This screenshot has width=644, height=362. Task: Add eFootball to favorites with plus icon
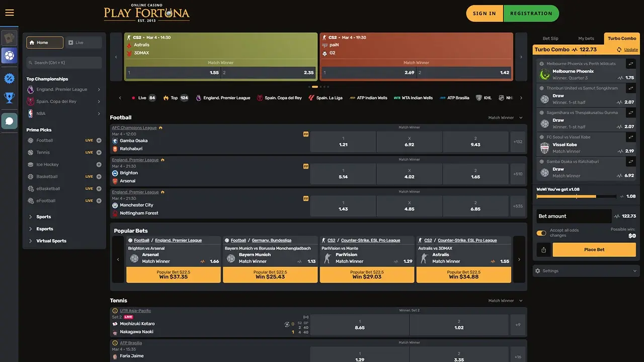point(99,201)
